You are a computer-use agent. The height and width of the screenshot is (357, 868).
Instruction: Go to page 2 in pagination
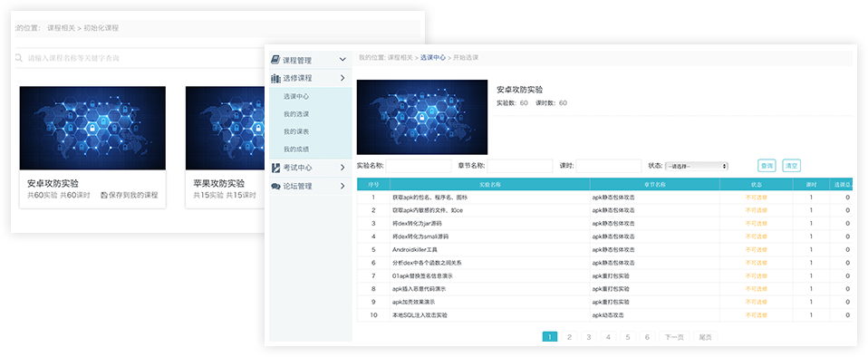click(569, 336)
